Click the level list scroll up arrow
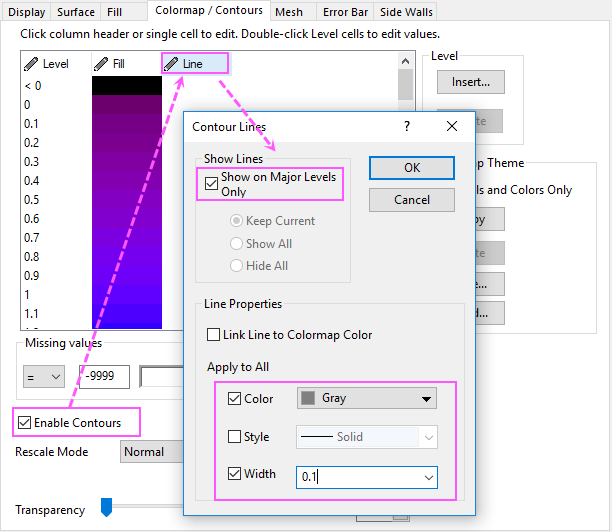Screen dimensions: 612x532 405,61
